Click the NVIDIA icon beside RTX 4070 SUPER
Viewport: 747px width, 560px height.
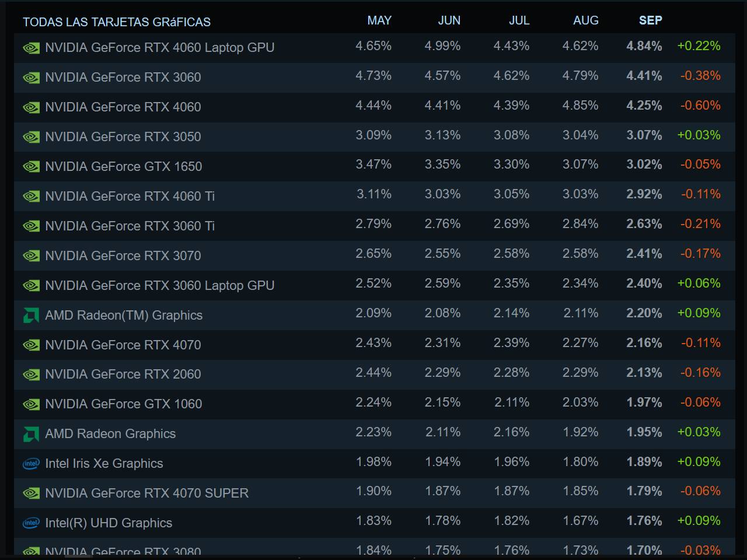pyautogui.click(x=31, y=494)
